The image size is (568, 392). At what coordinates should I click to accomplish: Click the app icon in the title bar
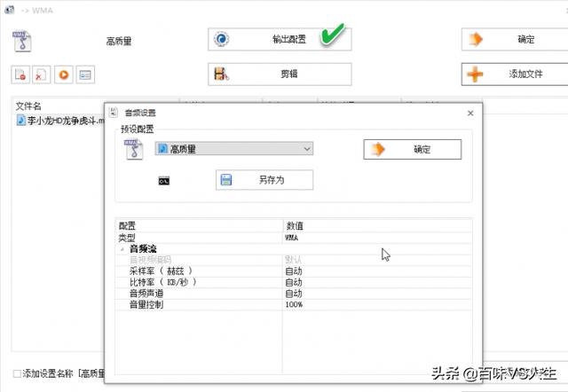coord(9,10)
